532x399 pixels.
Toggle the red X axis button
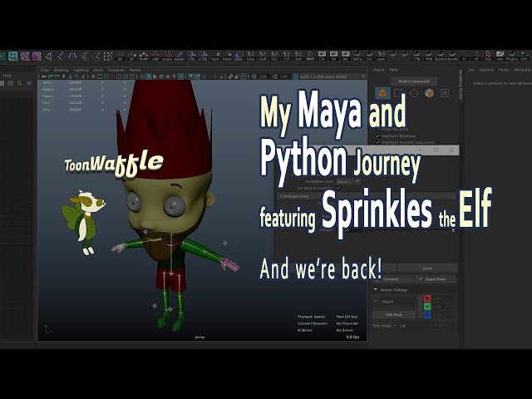tap(427, 298)
